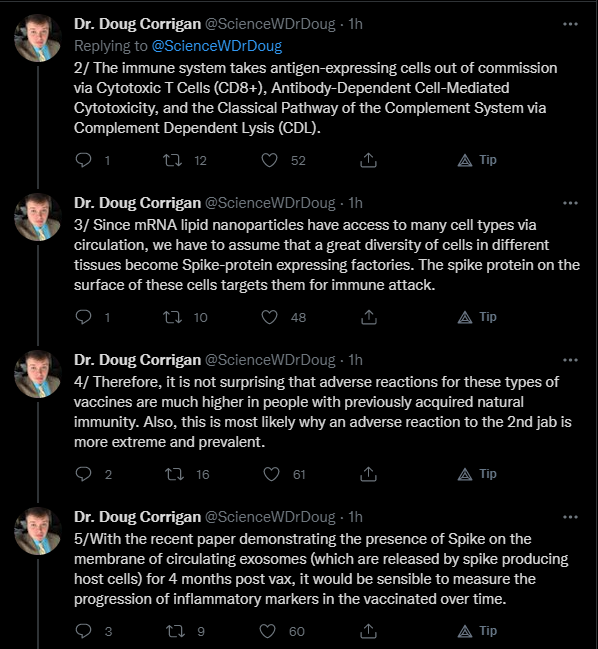Screen dimensions: 598x649
Task: Open more options on the 2/ tweet
Action: [x=570, y=24]
